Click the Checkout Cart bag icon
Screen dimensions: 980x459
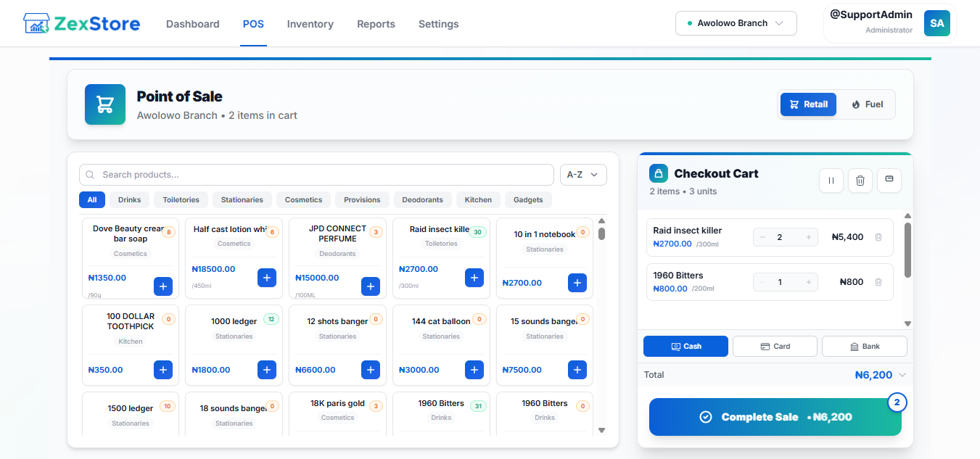click(659, 173)
